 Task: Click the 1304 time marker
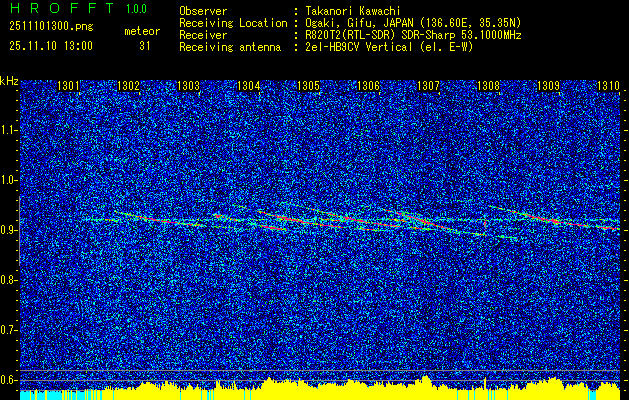click(x=248, y=86)
